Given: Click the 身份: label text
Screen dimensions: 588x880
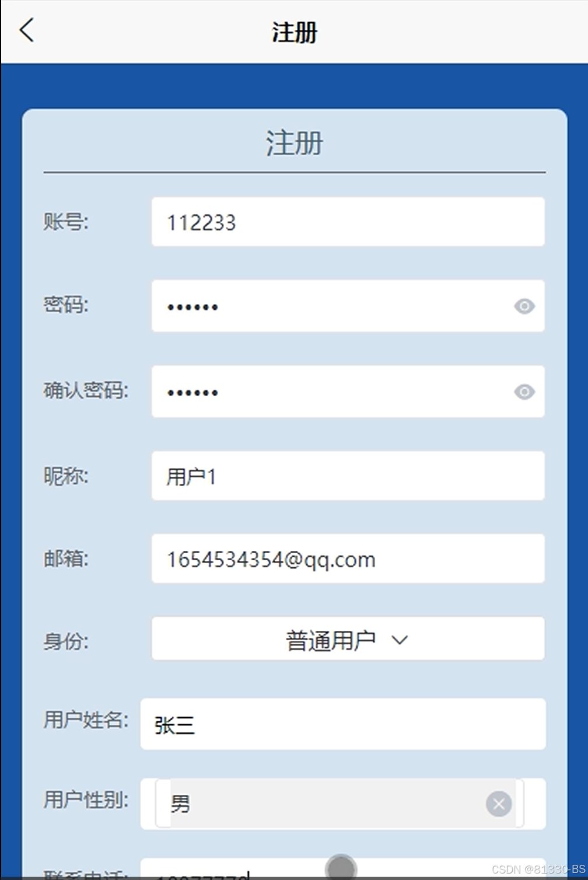Looking at the screenshot, I should click(66, 641).
